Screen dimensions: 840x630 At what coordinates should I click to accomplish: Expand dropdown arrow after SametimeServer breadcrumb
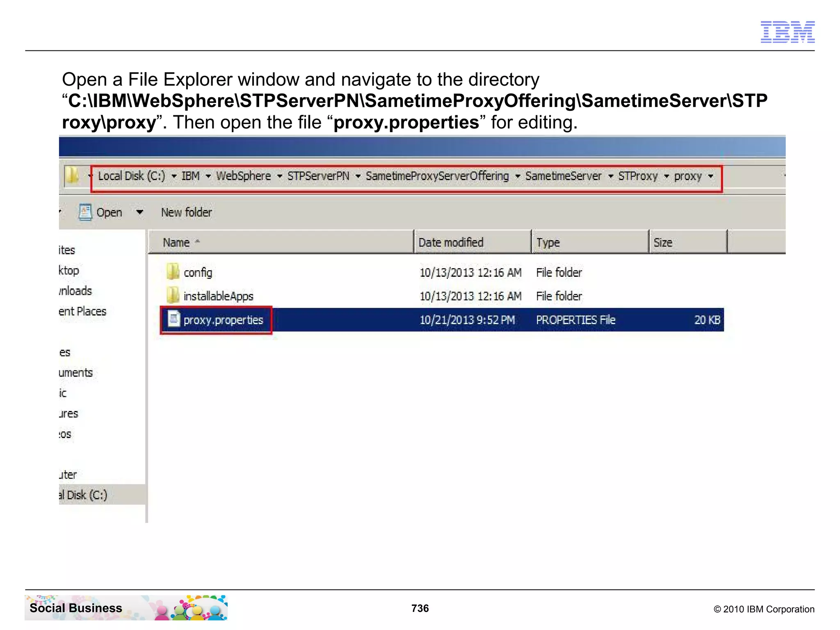point(611,176)
